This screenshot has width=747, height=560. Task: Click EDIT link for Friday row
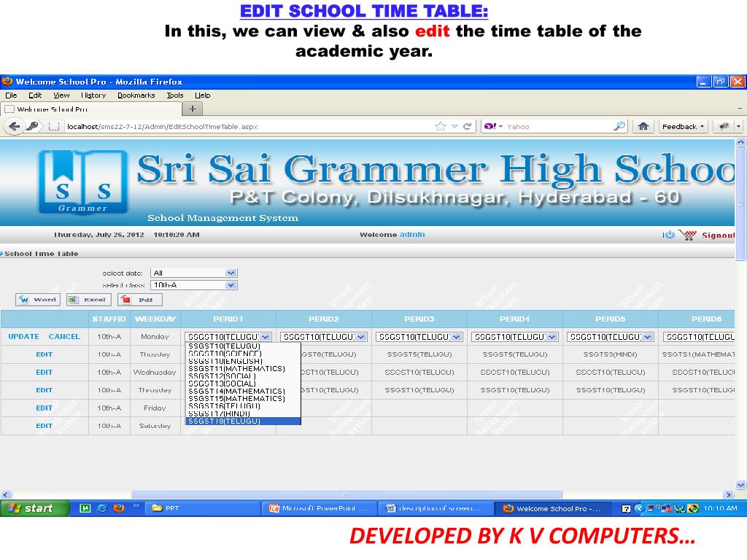44,408
